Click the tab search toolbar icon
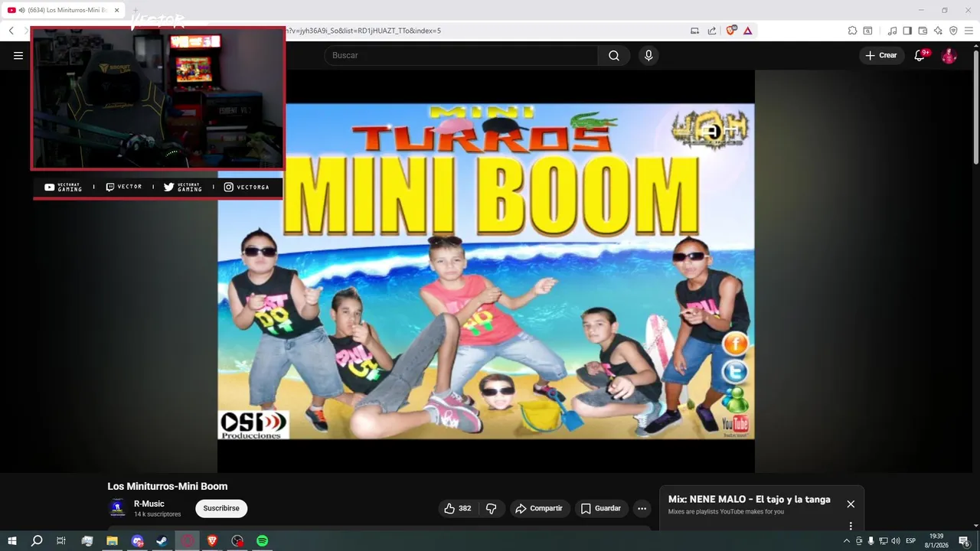Screen dimensions: 980x551 click(x=867, y=31)
